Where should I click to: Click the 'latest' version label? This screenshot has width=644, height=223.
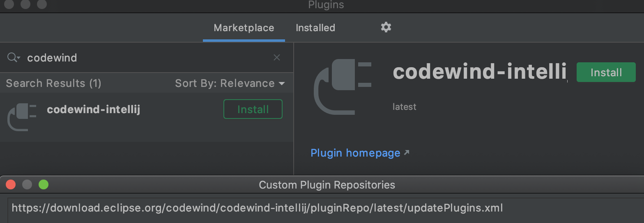click(x=404, y=107)
